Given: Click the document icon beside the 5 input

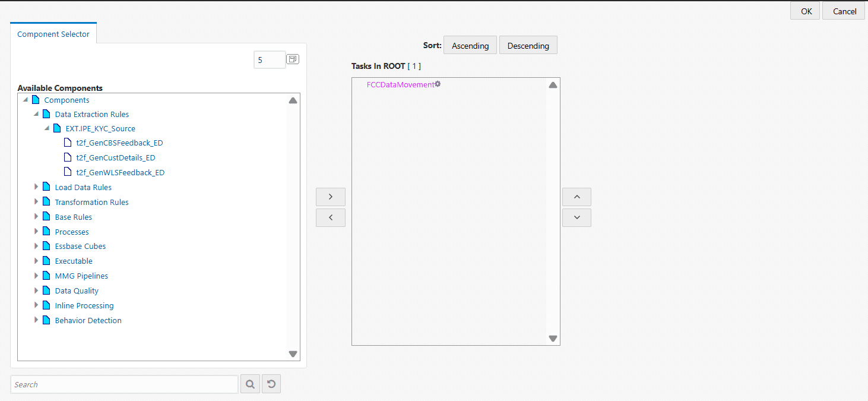Looking at the screenshot, I should [292, 59].
